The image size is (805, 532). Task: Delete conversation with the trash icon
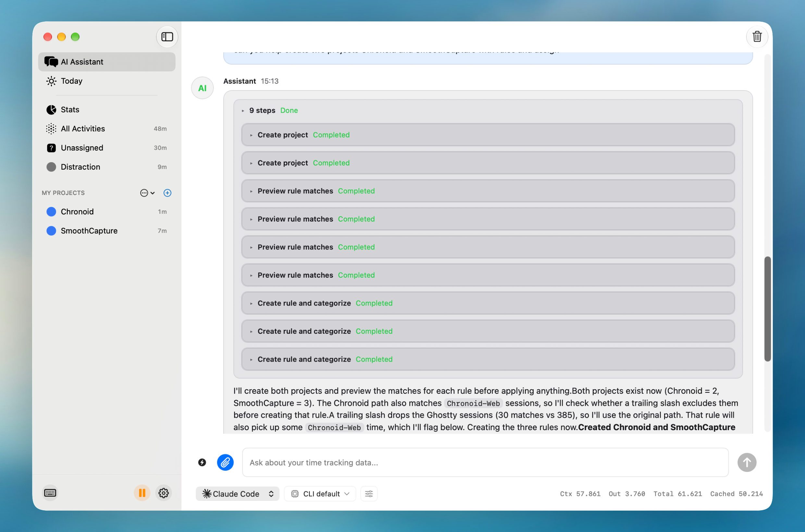757,37
